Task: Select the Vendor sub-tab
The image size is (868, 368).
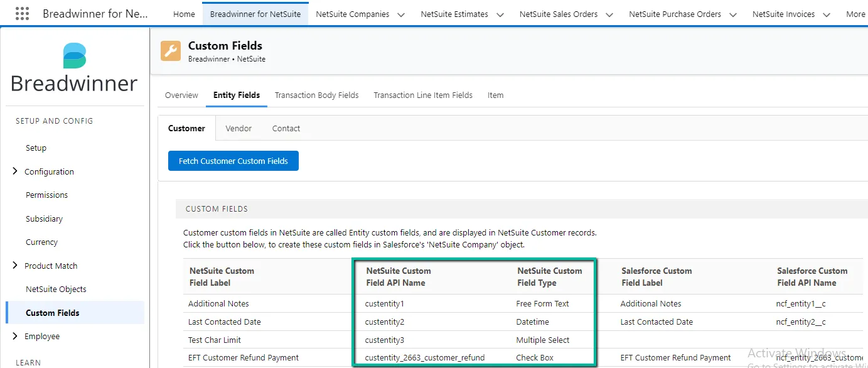Action: click(238, 128)
